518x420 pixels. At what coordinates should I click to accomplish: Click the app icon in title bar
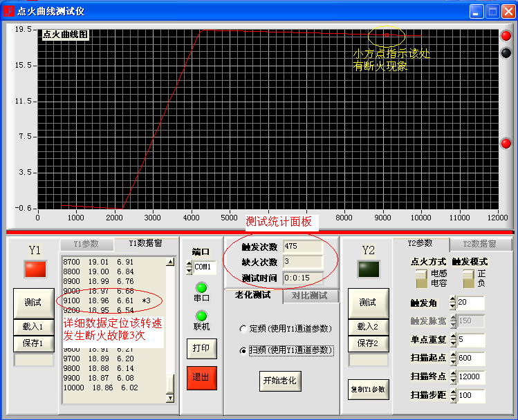[x=9, y=11]
